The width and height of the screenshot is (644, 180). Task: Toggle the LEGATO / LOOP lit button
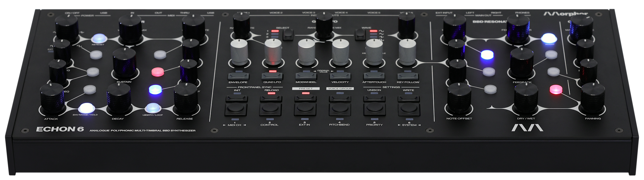click(x=153, y=108)
